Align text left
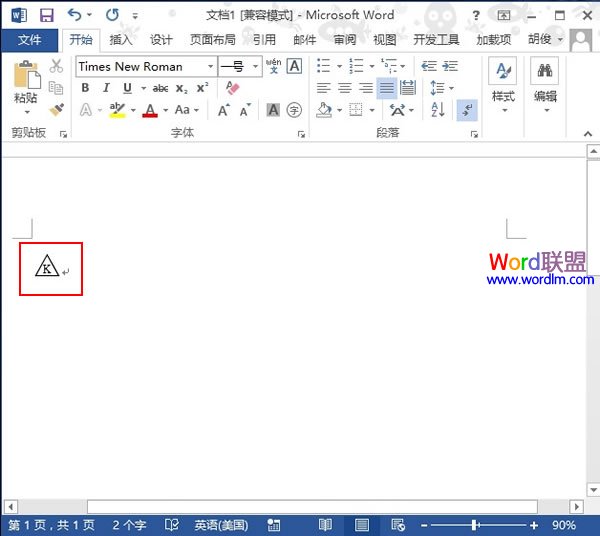The width and height of the screenshot is (600, 536). [324, 88]
